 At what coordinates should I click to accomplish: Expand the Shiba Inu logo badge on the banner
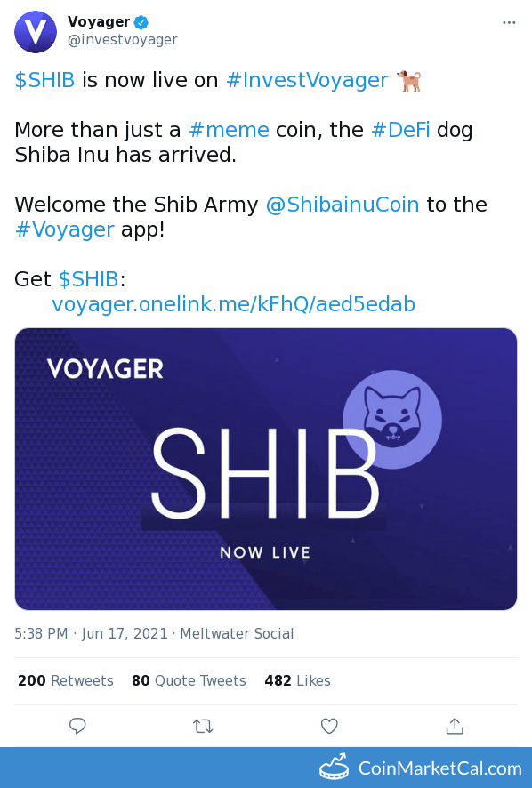[391, 420]
